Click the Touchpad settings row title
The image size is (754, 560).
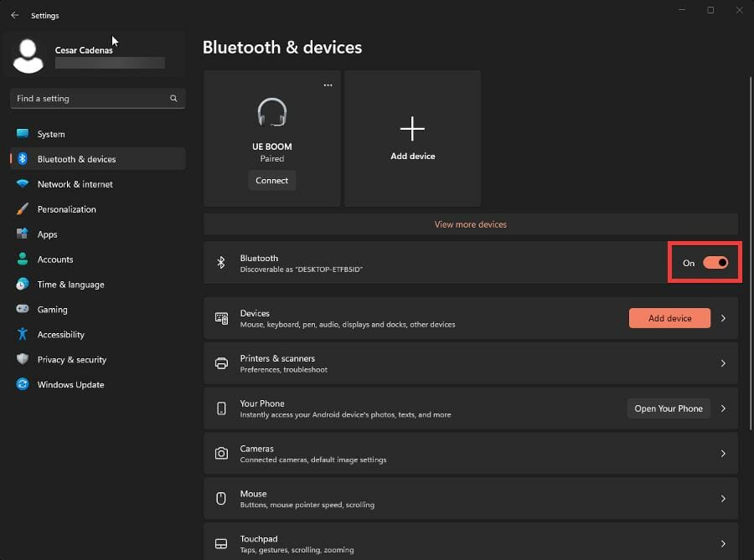pos(259,538)
